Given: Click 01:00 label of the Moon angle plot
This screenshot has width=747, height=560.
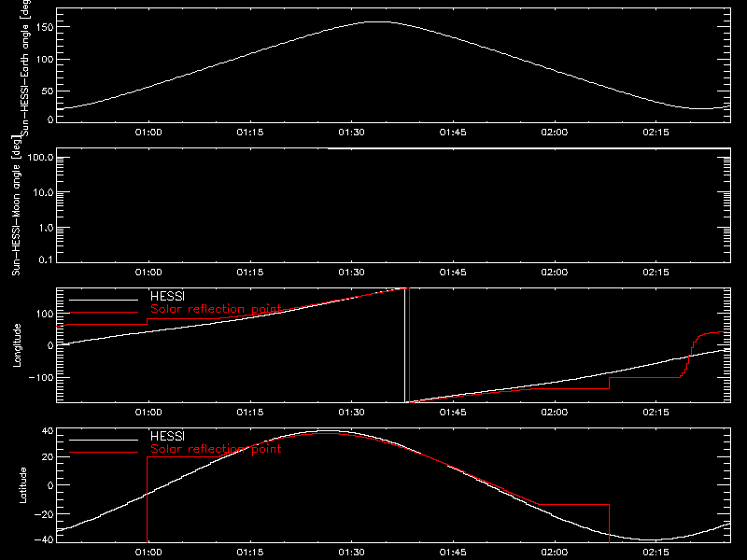Looking at the screenshot, I should click(148, 273).
